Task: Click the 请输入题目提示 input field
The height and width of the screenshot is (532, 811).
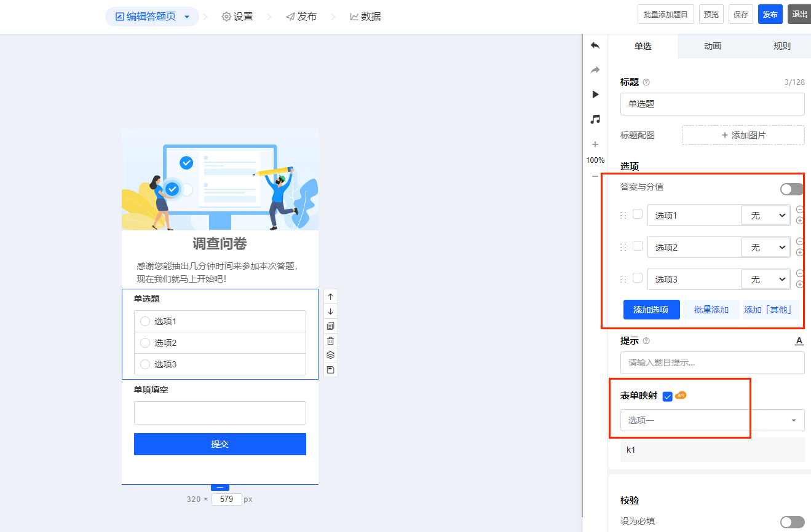Action: tap(712, 362)
